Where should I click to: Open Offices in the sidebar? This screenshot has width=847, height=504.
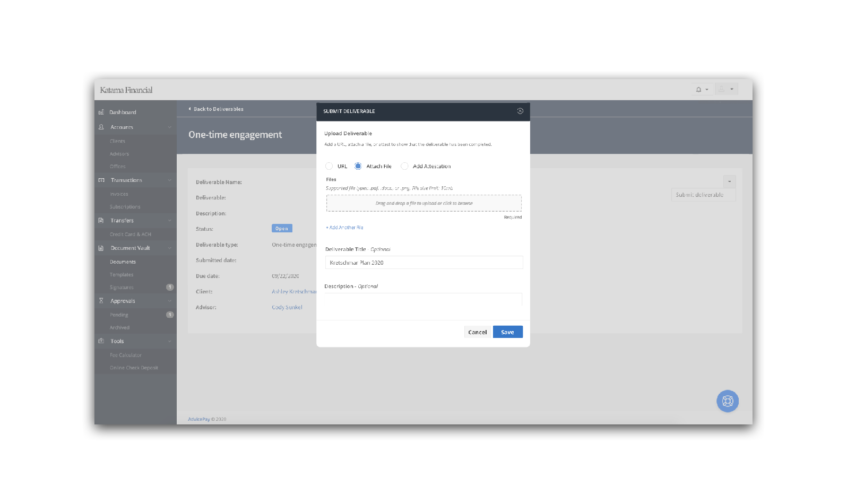click(117, 167)
